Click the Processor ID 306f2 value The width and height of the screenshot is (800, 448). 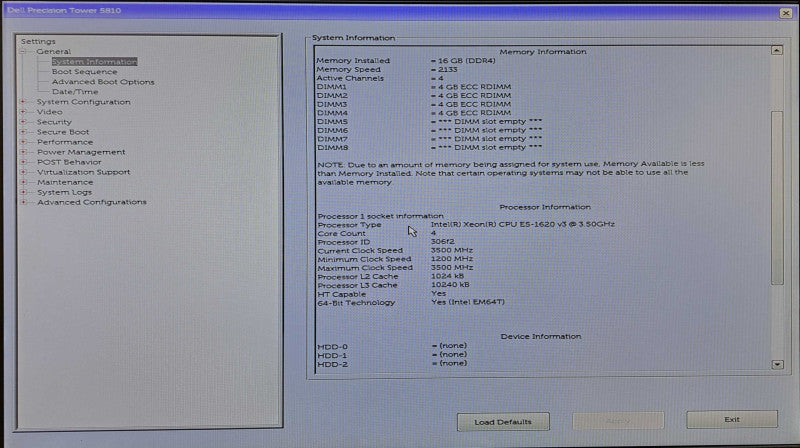click(x=442, y=241)
